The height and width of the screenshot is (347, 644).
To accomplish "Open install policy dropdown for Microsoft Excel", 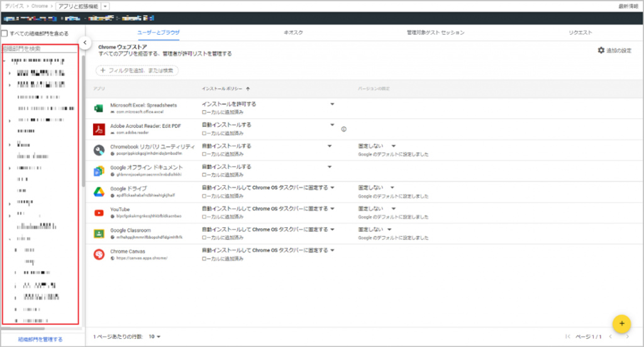I will coord(332,104).
